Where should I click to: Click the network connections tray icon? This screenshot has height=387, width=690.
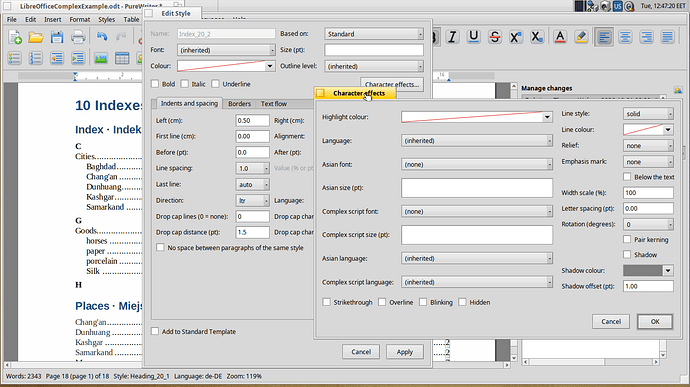592,6
